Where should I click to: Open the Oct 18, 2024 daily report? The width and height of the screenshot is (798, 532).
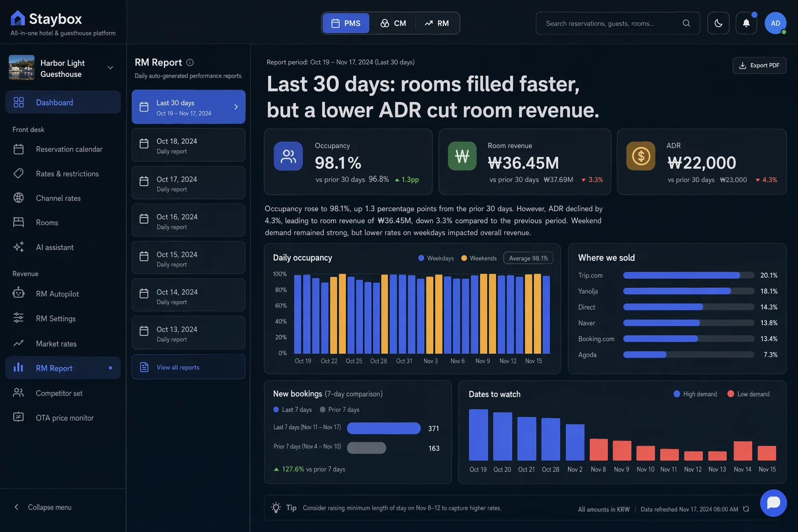point(188,145)
